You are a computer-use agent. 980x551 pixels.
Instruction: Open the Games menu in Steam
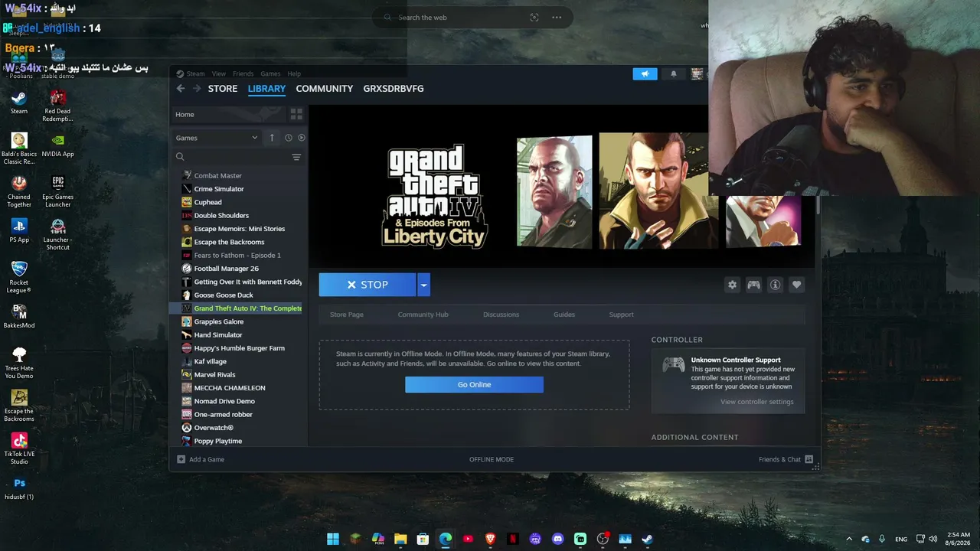(270, 73)
